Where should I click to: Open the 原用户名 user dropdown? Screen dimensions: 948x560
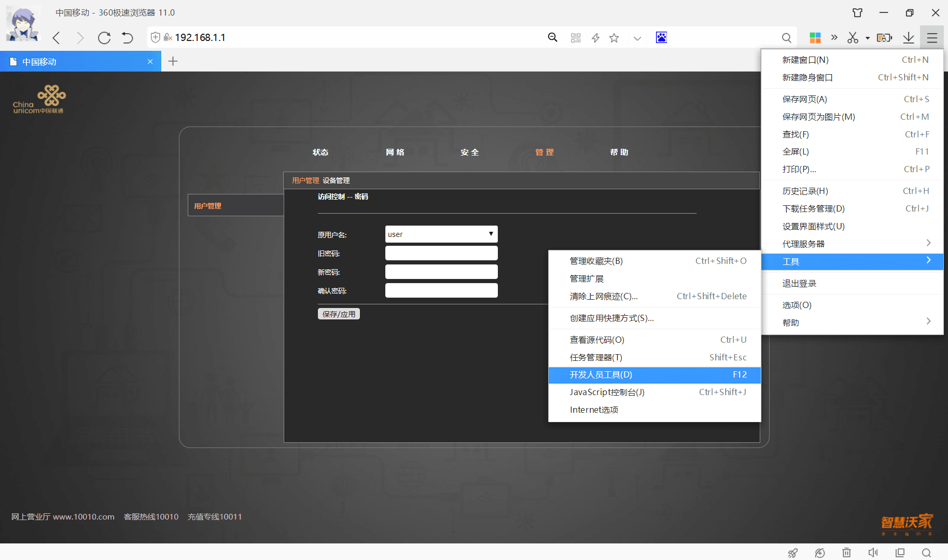[441, 234]
